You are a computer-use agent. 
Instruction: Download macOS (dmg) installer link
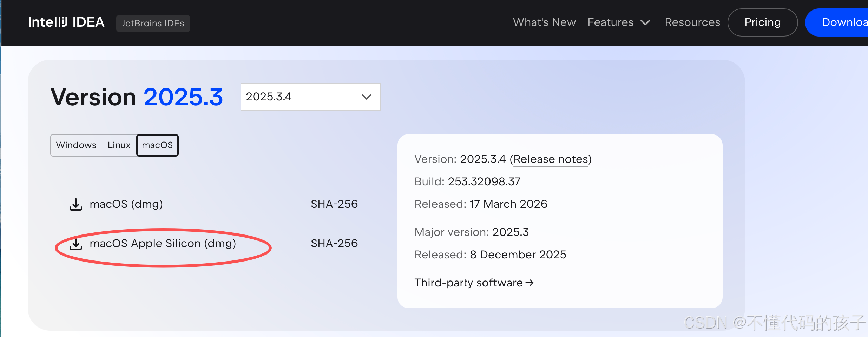click(x=126, y=204)
